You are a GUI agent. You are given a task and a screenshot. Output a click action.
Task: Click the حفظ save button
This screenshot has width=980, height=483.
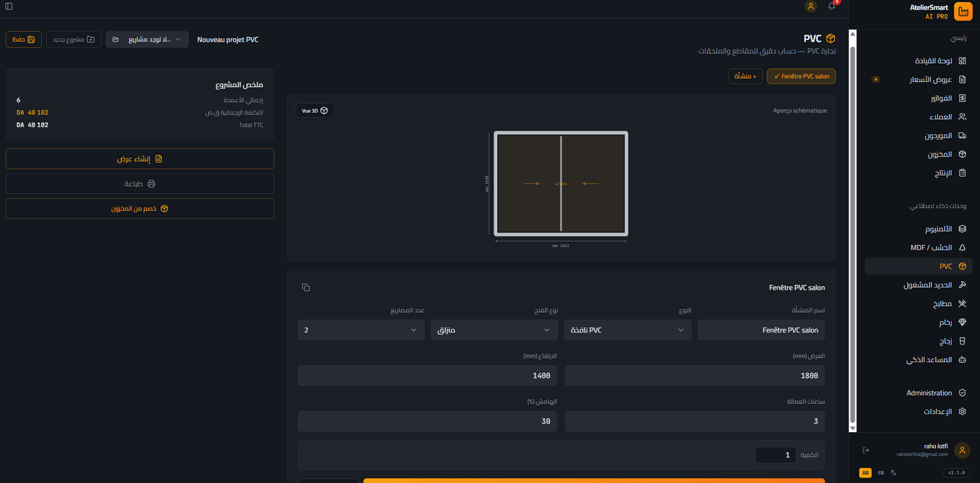pyautogui.click(x=24, y=39)
